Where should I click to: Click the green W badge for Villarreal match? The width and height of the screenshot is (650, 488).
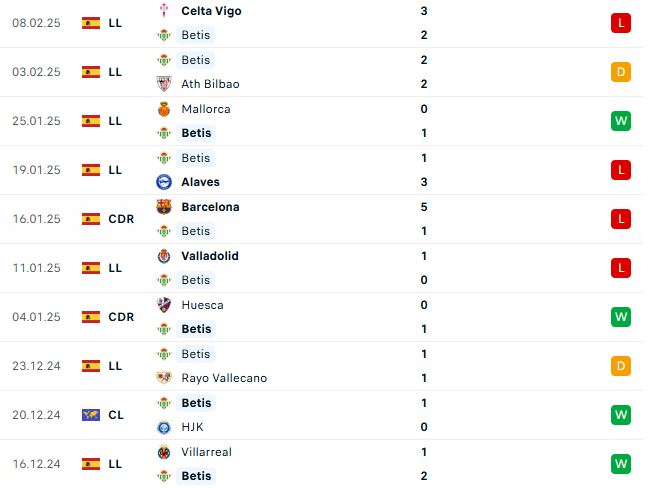pos(621,464)
